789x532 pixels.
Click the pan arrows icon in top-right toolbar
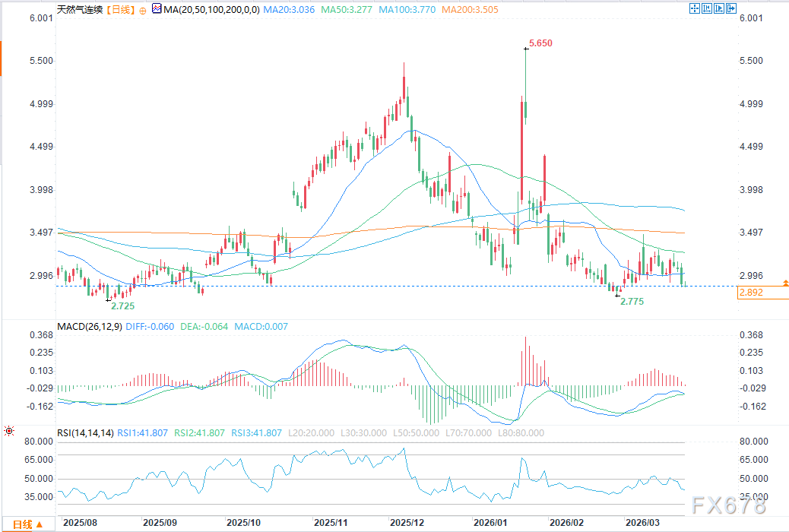(693, 9)
